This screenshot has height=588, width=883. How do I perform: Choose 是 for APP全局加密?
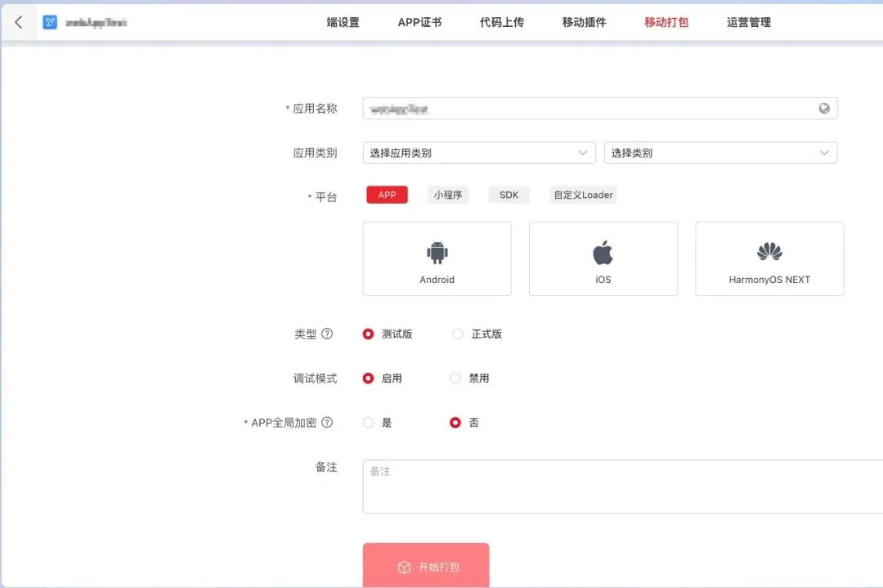(368, 423)
